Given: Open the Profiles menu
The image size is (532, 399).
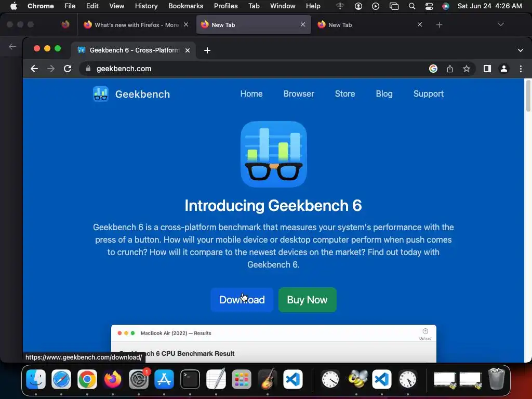Looking at the screenshot, I should coord(225,6).
